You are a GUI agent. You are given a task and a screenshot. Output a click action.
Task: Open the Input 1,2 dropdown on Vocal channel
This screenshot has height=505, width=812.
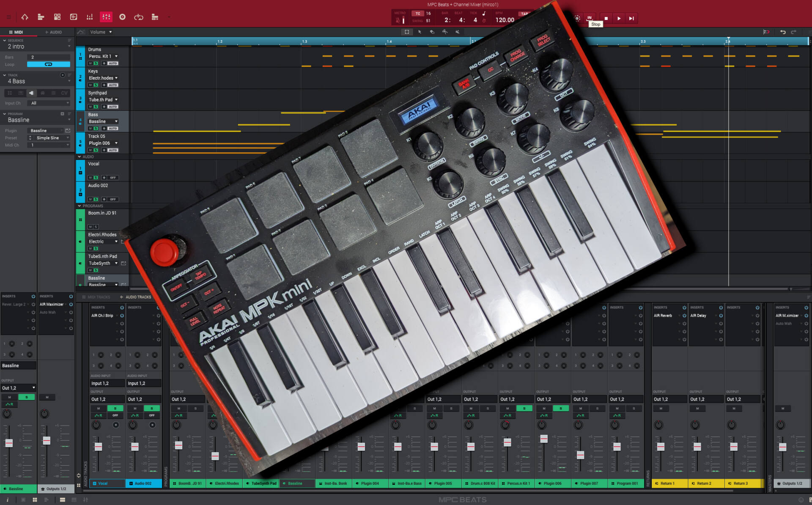[107, 383]
